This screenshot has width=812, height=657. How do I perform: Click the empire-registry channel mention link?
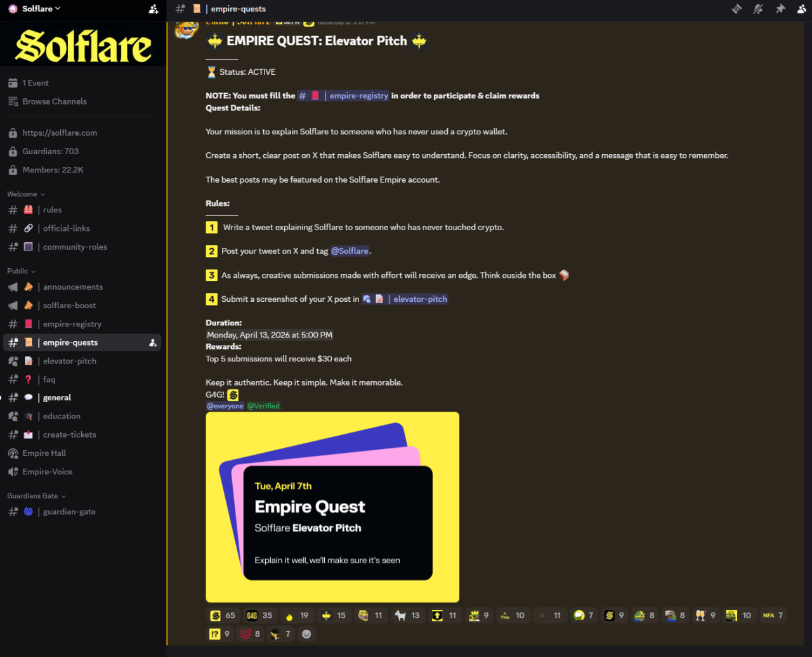pos(343,96)
